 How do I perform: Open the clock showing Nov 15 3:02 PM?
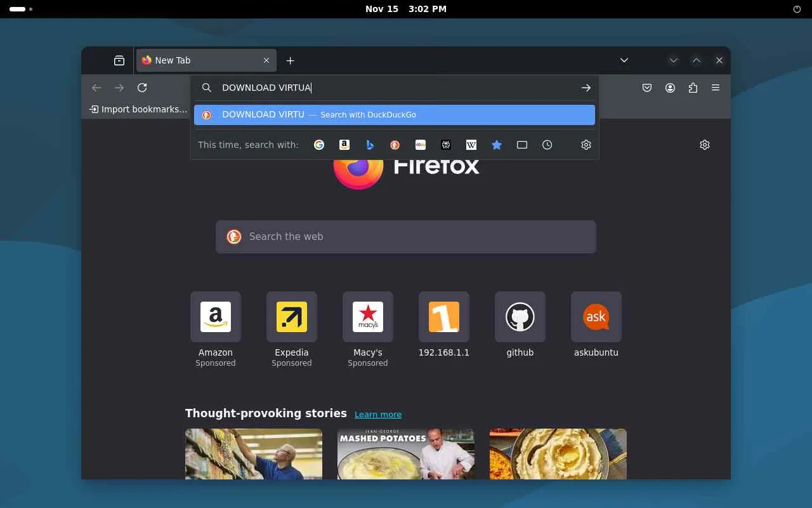click(406, 9)
